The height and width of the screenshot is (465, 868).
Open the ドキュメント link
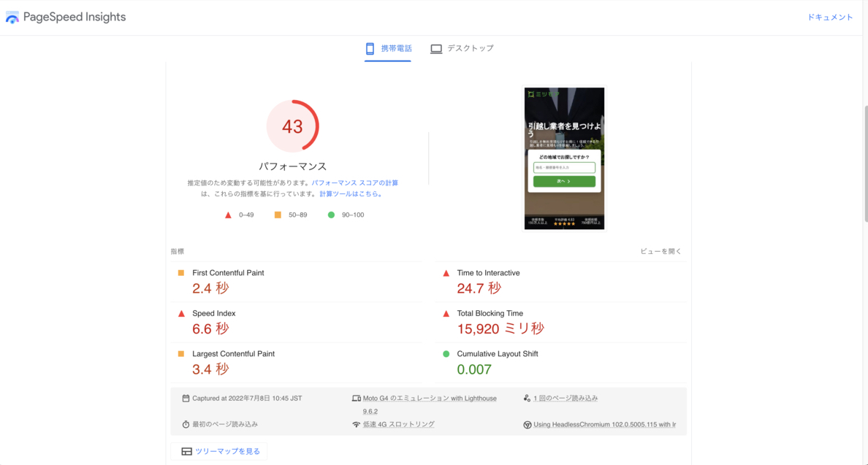click(x=830, y=17)
